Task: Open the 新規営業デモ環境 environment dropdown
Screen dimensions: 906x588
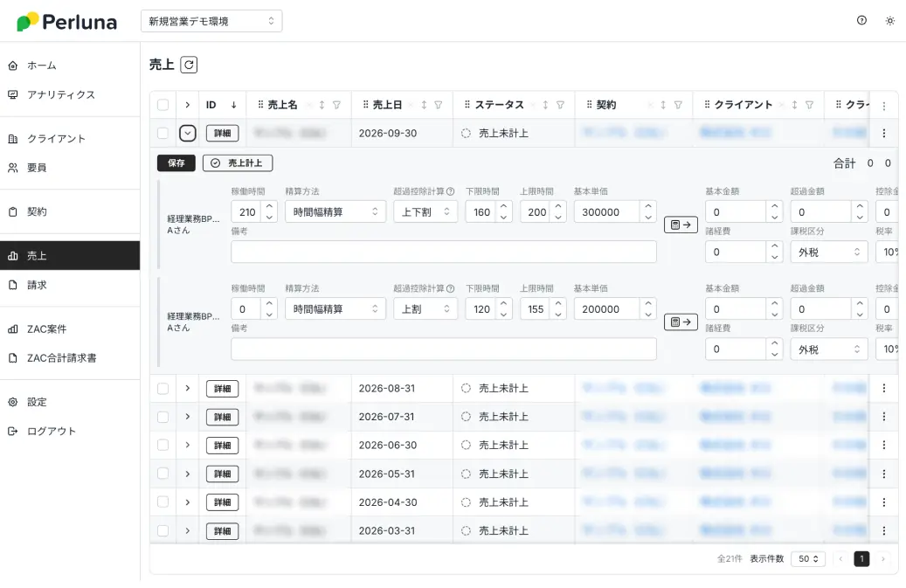Action: click(211, 21)
